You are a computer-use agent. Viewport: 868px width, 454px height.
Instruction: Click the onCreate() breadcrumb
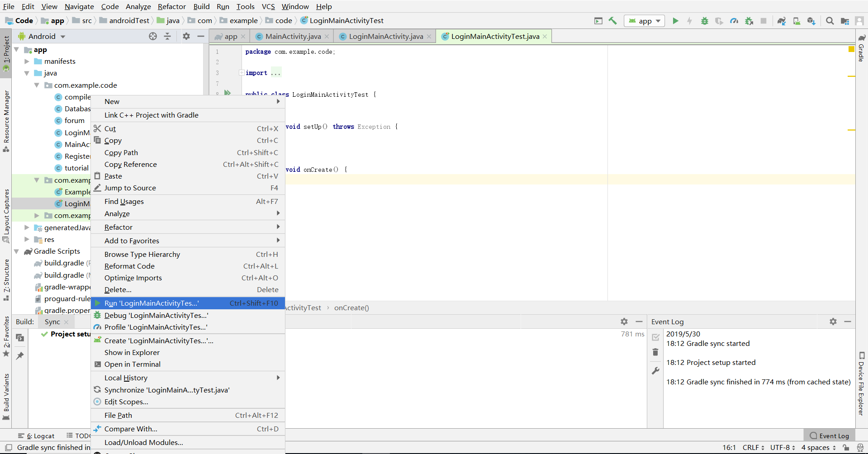351,308
